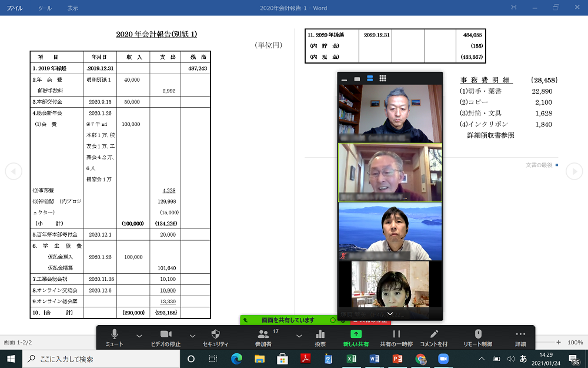The image size is (588, 368).
Task: Launch Microsoft Edge from taskbar
Action: click(x=236, y=359)
